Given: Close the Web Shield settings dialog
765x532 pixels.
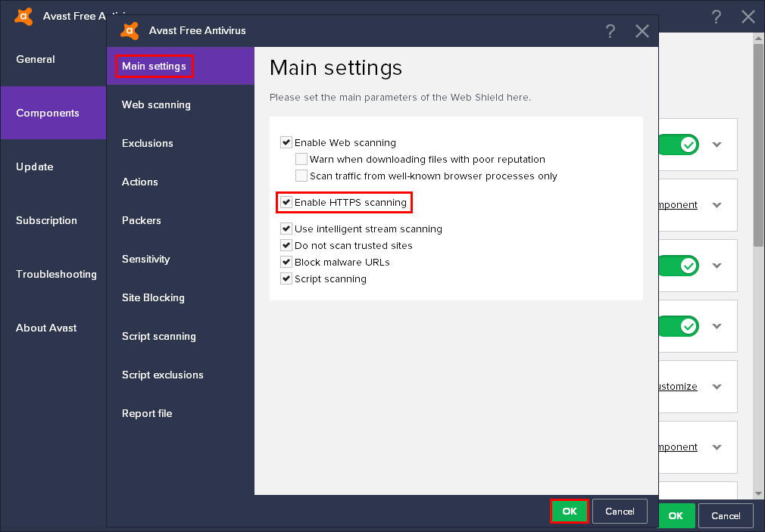Looking at the screenshot, I should 642,31.
